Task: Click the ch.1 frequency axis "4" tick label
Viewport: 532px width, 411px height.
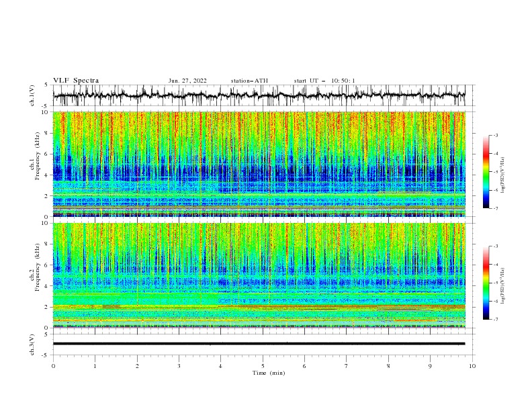Action: pos(47,175)
